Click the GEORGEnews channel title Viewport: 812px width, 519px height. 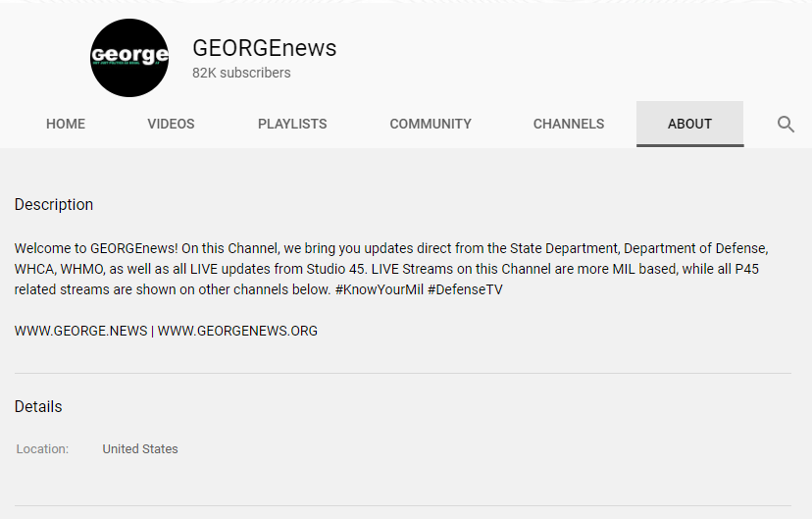pyautogui.click(x=265, y=48)
